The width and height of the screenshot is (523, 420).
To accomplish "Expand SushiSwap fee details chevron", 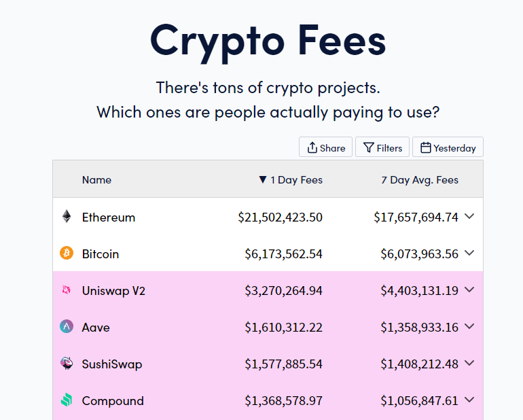I will (x=469, y=363).
